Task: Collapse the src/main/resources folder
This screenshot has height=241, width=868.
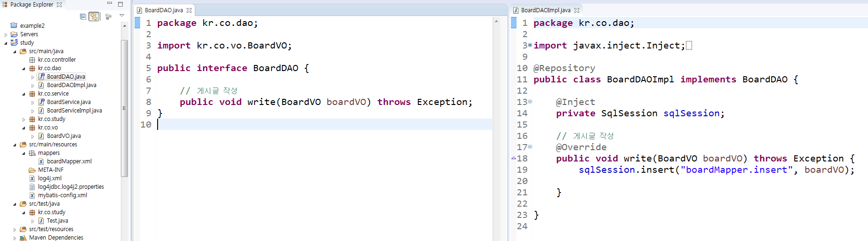Action: coord(15,145)
